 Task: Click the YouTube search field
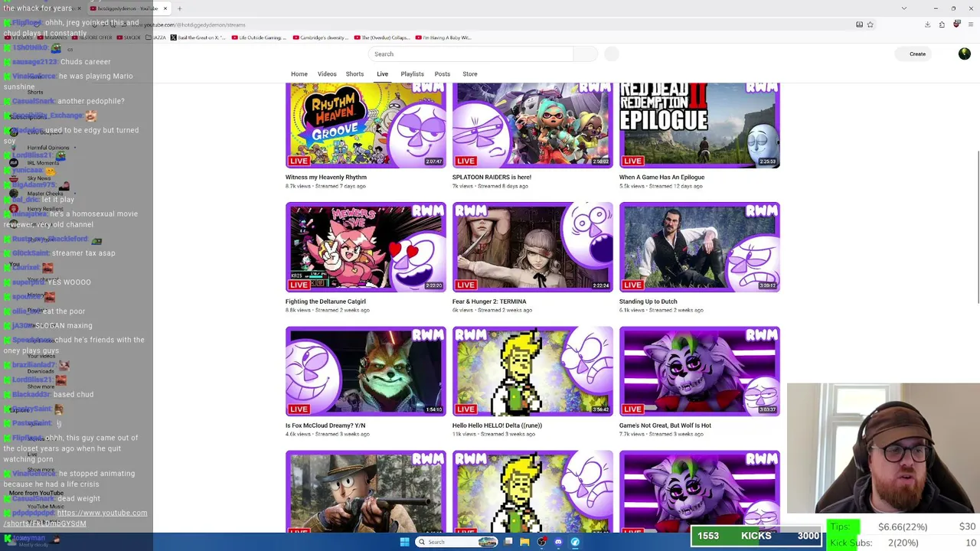pyautogui.click(x=470, y=54)
